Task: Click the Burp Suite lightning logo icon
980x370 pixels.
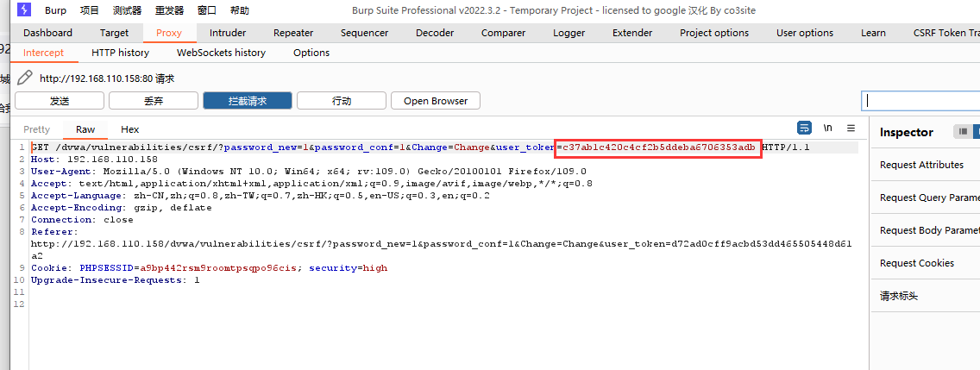Action: 24,10
